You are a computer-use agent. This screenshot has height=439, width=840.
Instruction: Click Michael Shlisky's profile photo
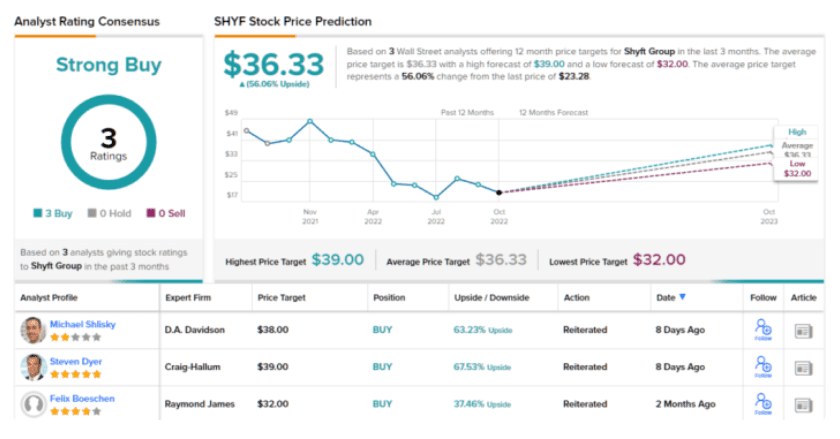pyautogui.click(x=32, y=331)
